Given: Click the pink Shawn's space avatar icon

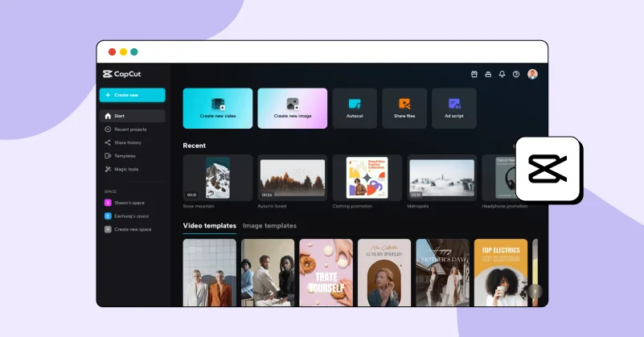Looking at the screenshot, I should 108,203.
